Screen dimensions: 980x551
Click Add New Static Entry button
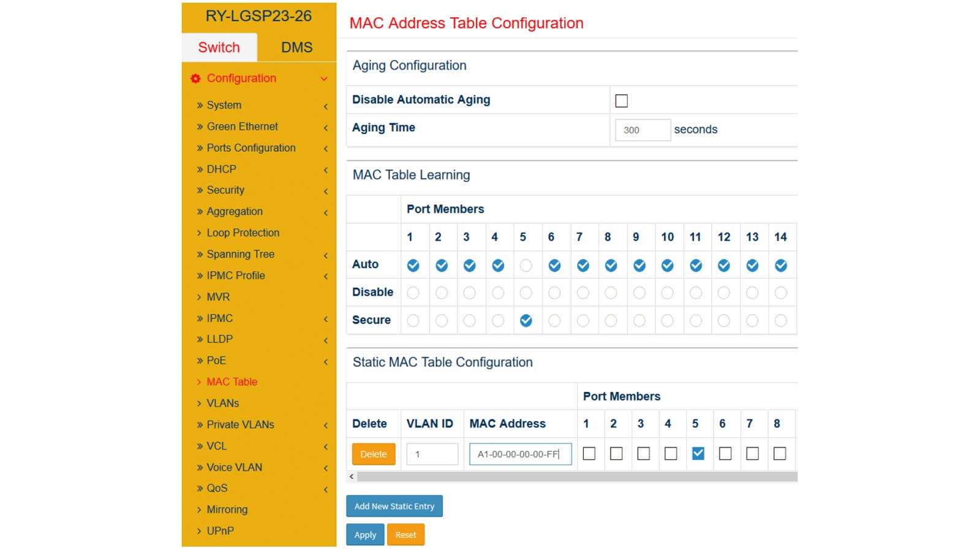point(394,506)
